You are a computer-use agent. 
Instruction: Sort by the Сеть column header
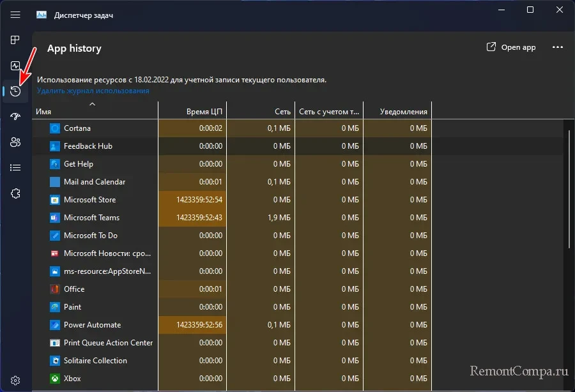tap(261, 111)
